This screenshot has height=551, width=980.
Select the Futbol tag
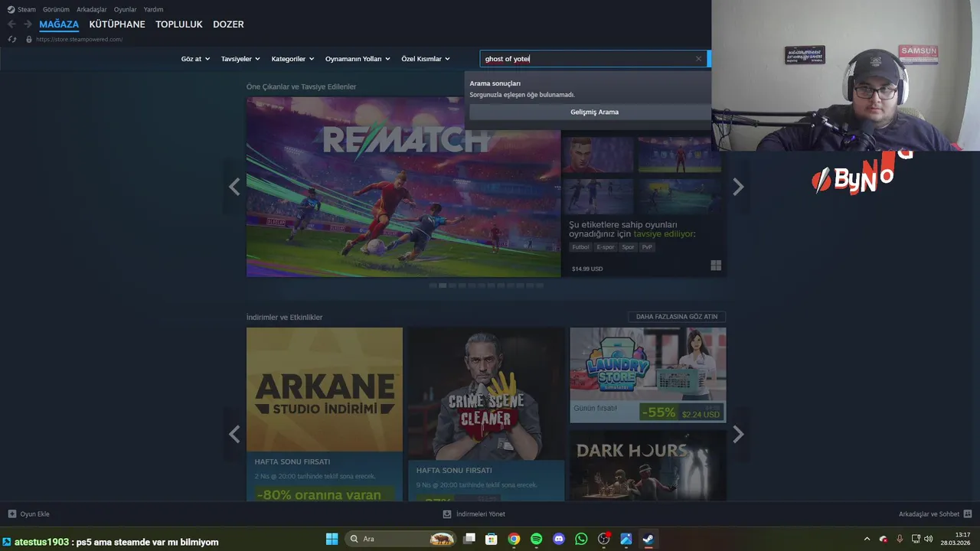(581, 247)
